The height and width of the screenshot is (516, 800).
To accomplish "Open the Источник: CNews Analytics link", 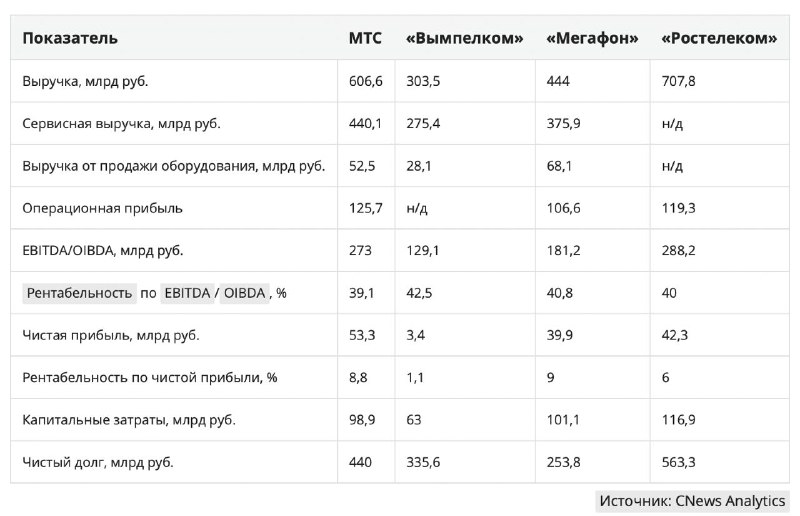I will pyautogui.click(x=692, y=501).
